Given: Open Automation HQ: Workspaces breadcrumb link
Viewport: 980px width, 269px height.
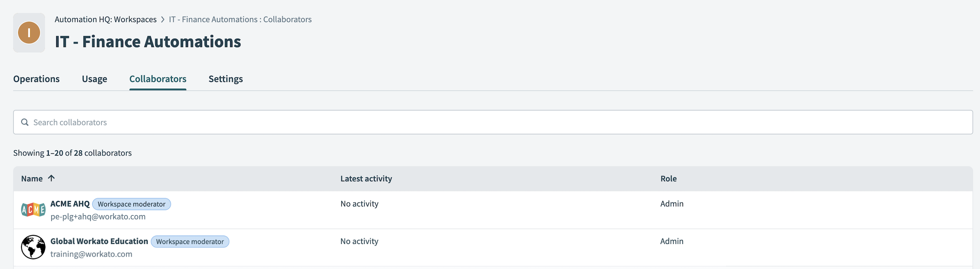Looking at the screenshot, I should coord(105,19).
